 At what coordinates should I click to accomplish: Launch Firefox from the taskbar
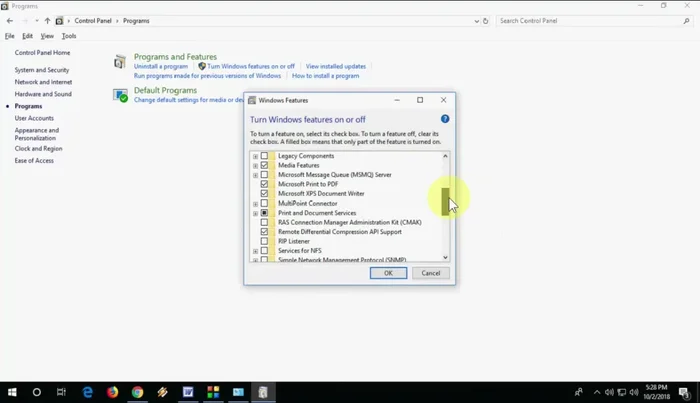pos(112,392)
